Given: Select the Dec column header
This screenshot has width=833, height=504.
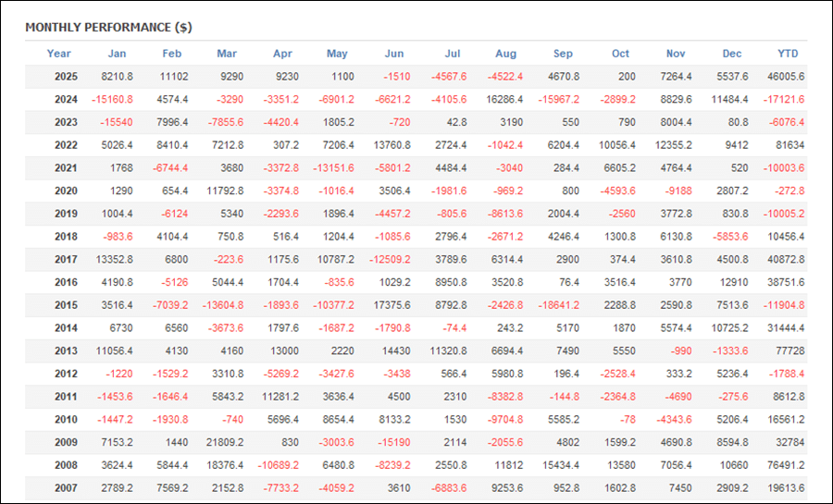Looking at the screenshot, I should [x=732, y=54].
